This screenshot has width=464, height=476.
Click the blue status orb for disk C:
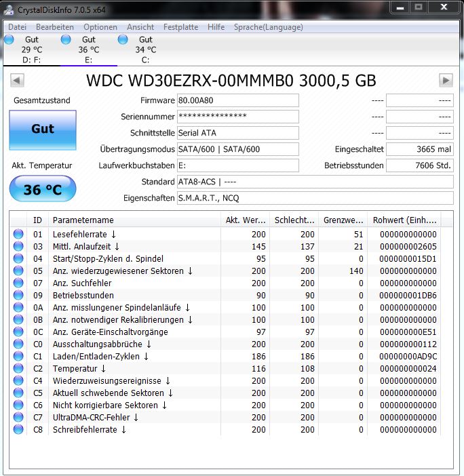pyautogui.click(x=123, y=39)
